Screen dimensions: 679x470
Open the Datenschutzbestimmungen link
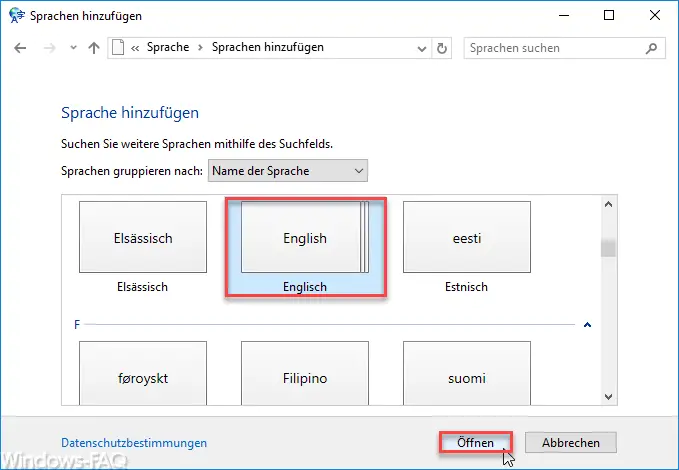click(x=134, y=443)
